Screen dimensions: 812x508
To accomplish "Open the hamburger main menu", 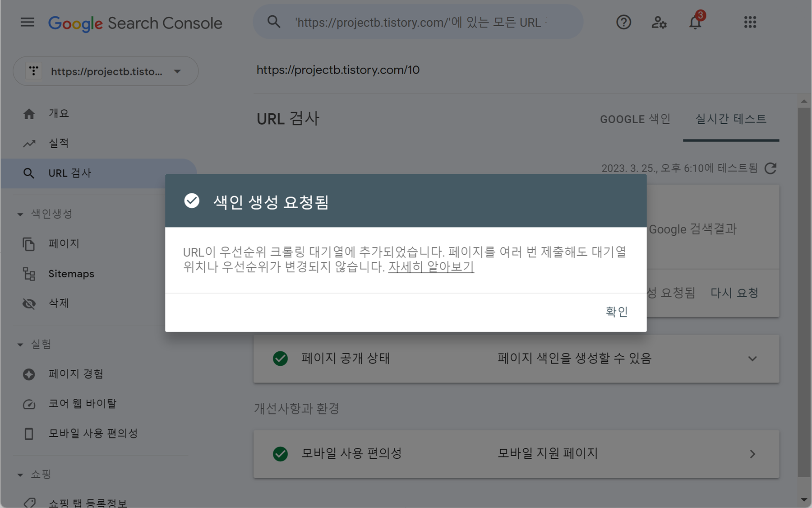I will pyautogui.click(x=28, y=22).
